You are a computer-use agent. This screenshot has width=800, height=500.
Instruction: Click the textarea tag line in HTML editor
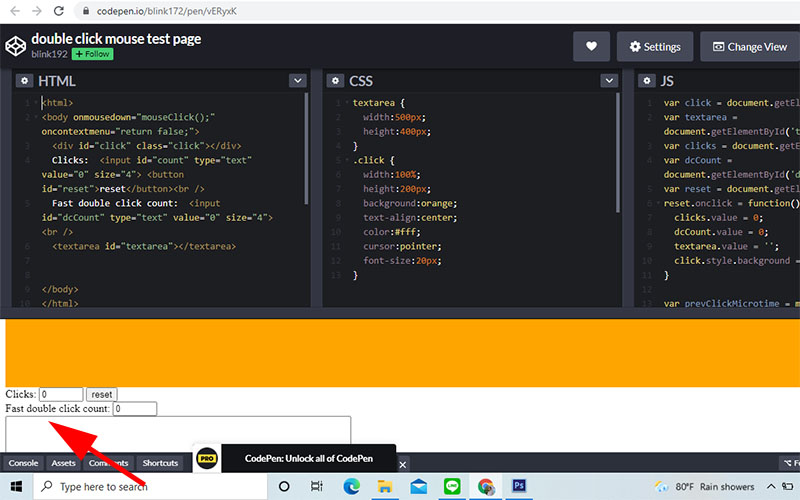pos(144,246)
